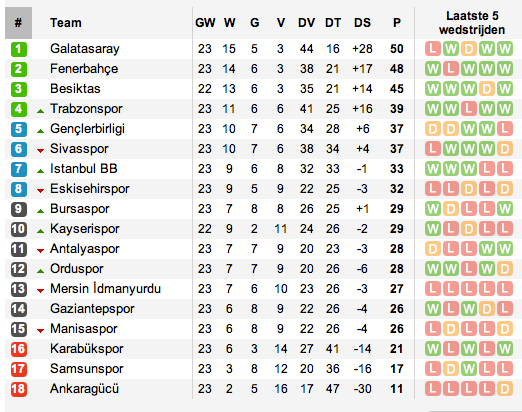Click Besiktas's orange D result badge
This screenshot has width=522, height=412.
(x=487, y=89)
